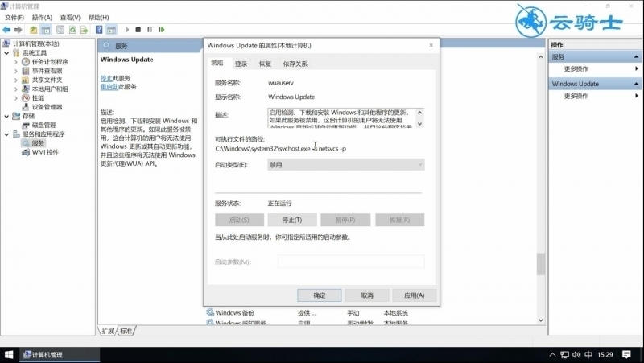
Task: Collapse the 服务和应用程序 tree node
Action: [x=6, y=134]
